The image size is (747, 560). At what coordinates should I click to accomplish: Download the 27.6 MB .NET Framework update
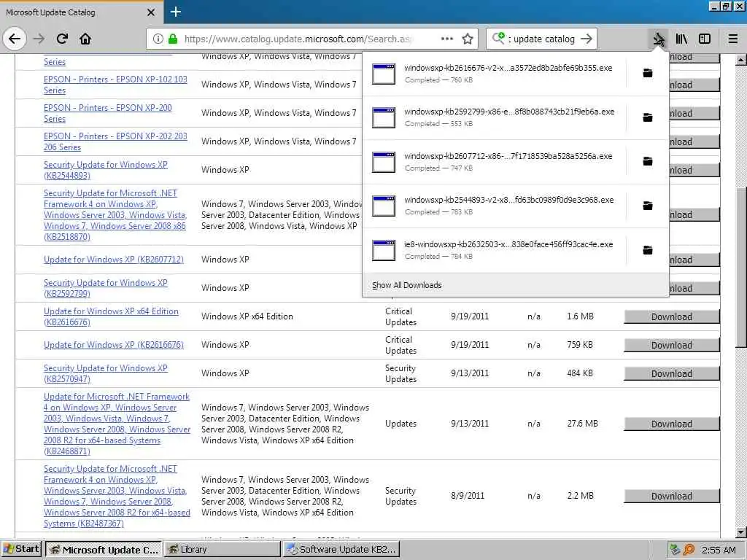672,424
